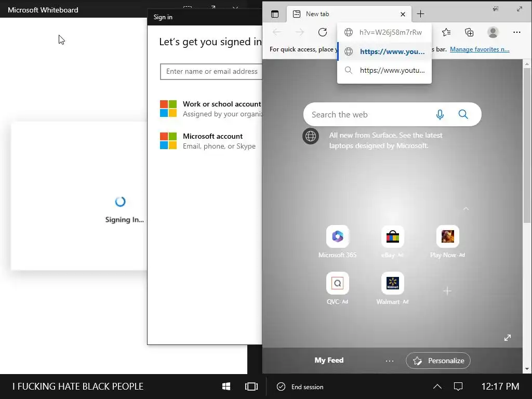Open the tab actions menu icon in Edge
532x399 pixels.
275,14
